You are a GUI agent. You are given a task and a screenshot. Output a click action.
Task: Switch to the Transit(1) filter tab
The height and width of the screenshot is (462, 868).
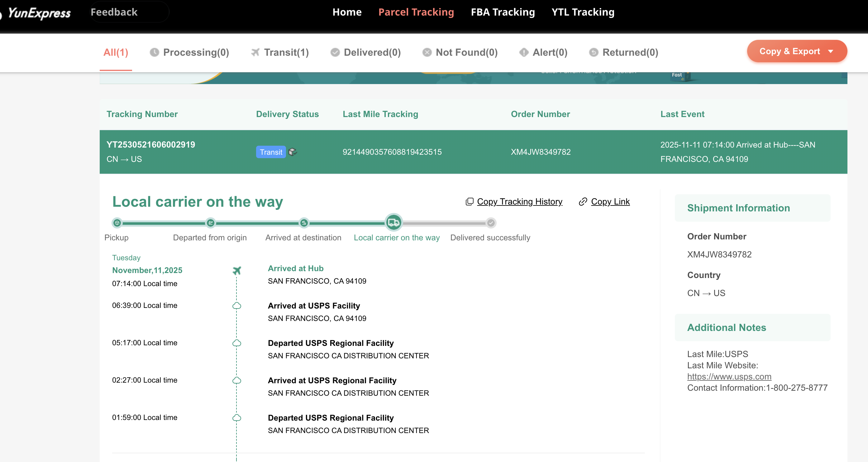click(280, 52)
